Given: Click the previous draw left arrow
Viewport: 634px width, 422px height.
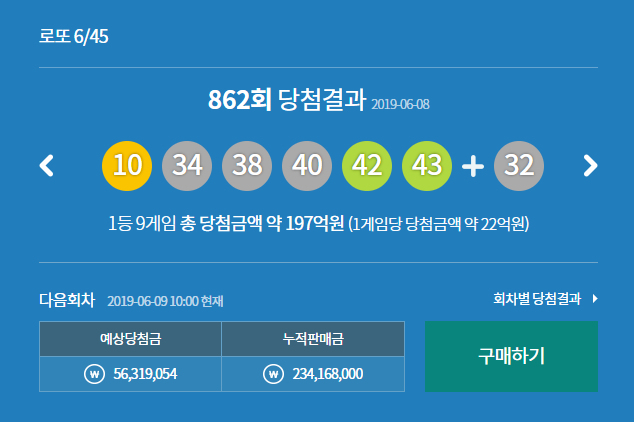Looking at the screenshot, I should click(46, 166).
